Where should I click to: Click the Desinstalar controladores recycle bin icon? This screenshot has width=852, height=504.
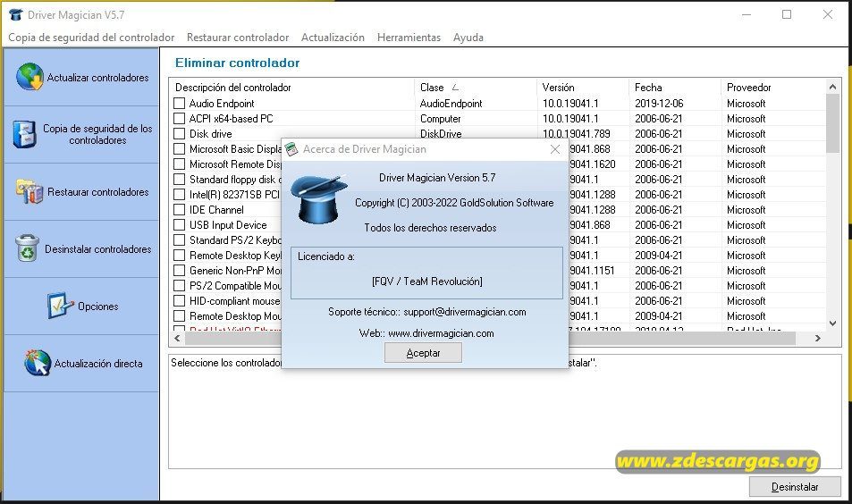point(27,248)
